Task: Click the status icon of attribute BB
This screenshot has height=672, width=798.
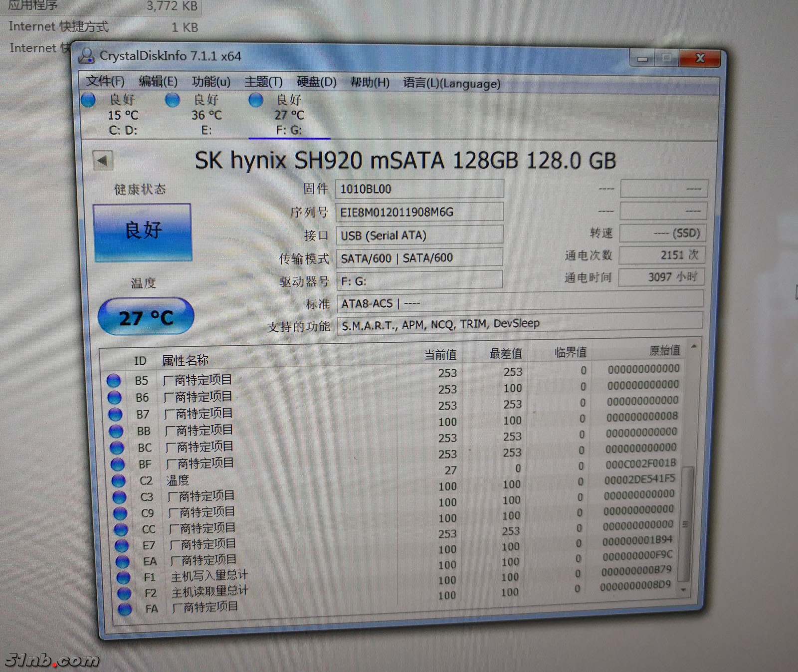Action: (116, 431)
